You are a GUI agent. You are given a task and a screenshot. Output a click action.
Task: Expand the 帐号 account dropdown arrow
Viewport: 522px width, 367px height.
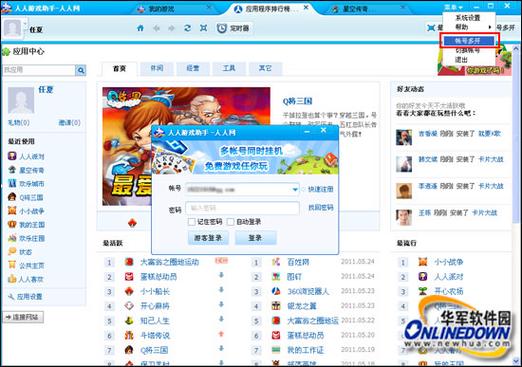pyautogui.click(x=295, y=190)
